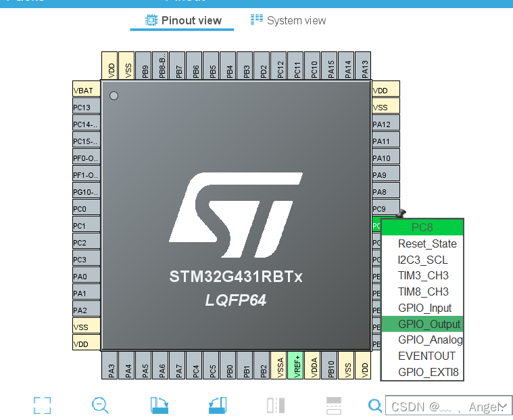Rotate the chip clockwise using the rotate icon
The width and height of the screenshot is (513, 420).
[x=160, y=405]
